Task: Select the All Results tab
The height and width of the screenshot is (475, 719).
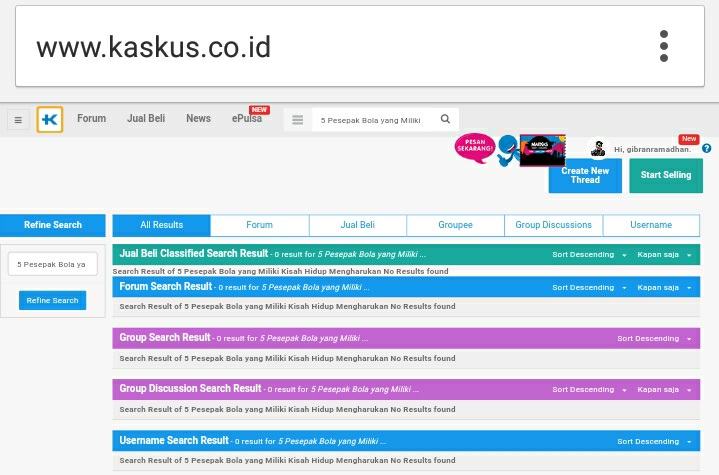Action: pyautogui.click(x=161, y=225)
